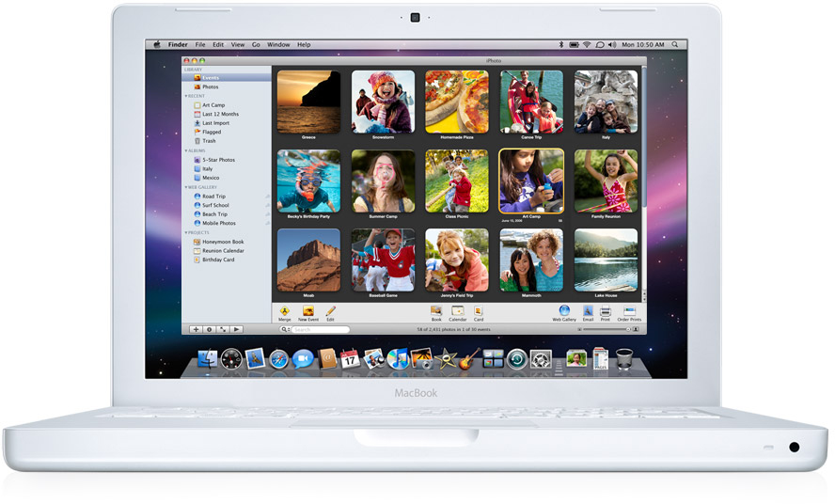Start the slideshow play button
This screenshot has height=504, width=835.
point(237,330)
